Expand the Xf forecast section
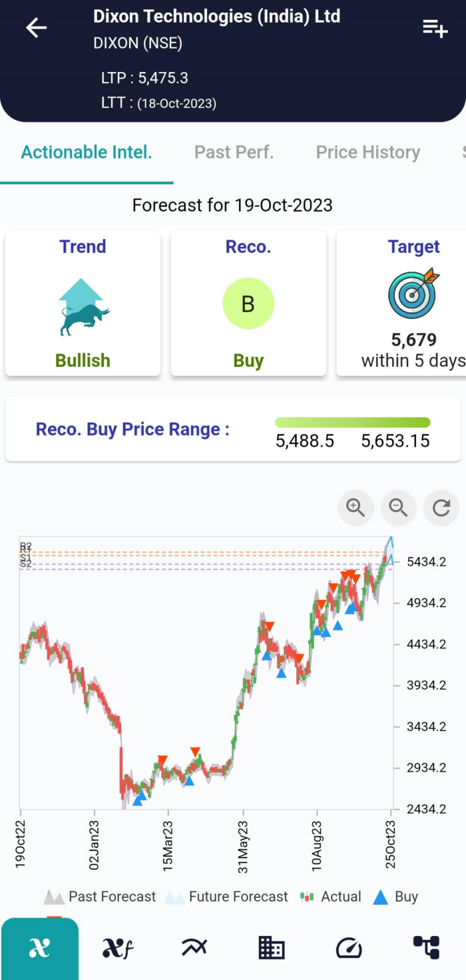 (x=116, y=947)
